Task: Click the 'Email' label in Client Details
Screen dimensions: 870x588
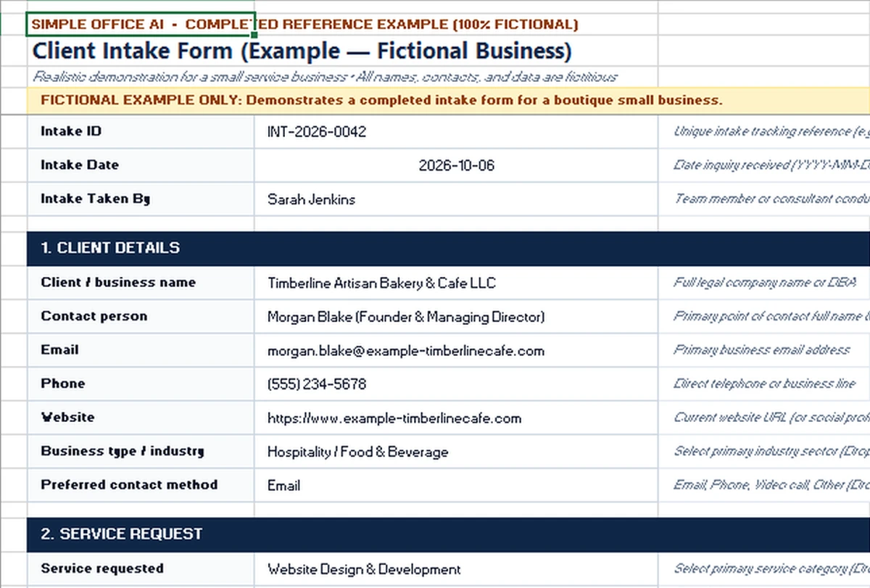Action: (141, 350)
